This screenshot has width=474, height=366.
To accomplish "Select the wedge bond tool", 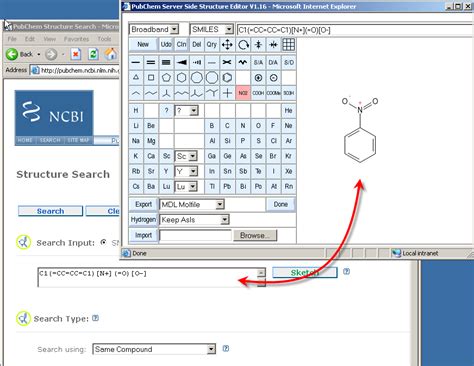I will point(181,62).
